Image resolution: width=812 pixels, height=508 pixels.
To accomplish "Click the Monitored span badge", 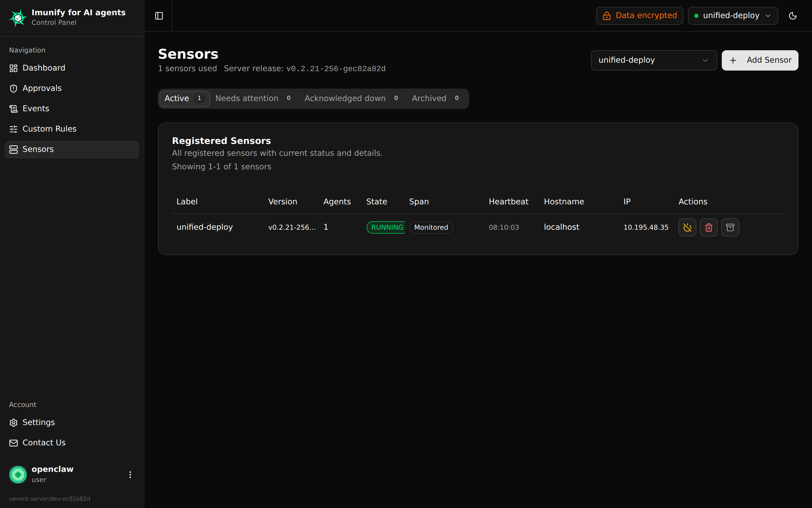I will 431,227.
